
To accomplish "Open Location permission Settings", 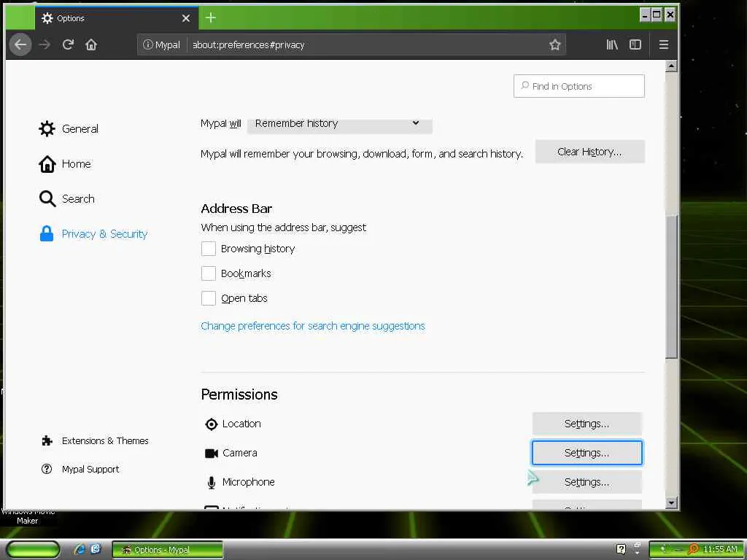I will click(587, 424).
